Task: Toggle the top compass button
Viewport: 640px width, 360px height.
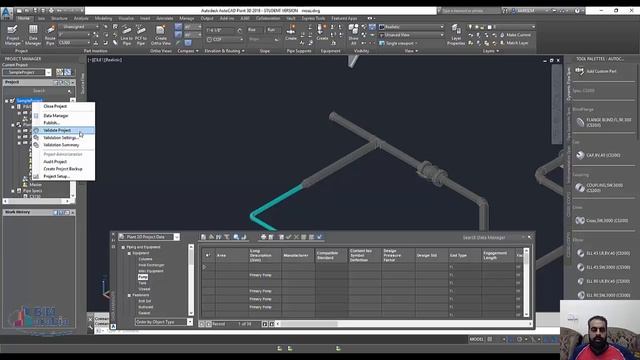Action: point(178,27)
